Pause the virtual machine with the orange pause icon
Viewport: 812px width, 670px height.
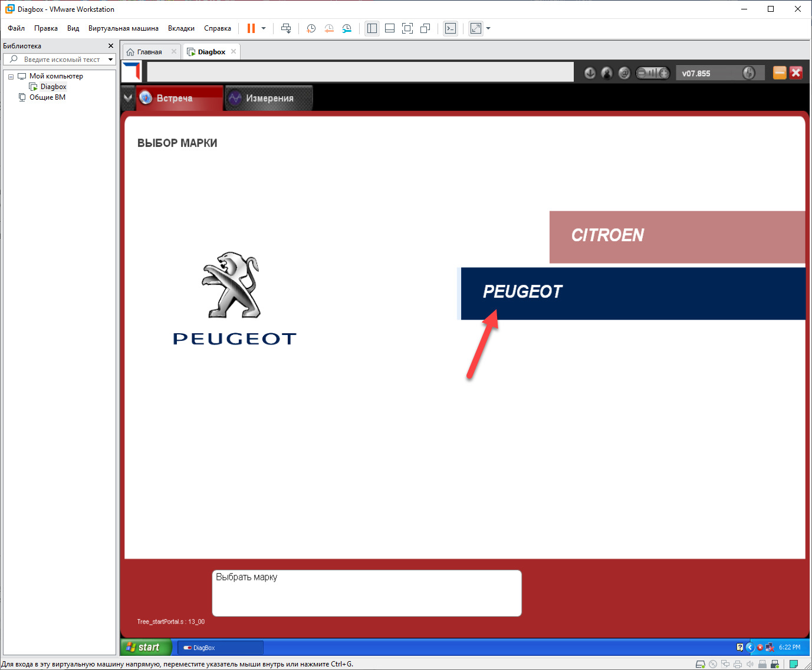[251, 28]
